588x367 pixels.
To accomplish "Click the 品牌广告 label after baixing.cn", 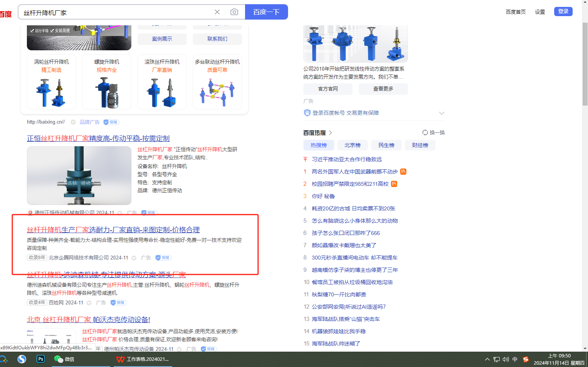I will (89, 122).
